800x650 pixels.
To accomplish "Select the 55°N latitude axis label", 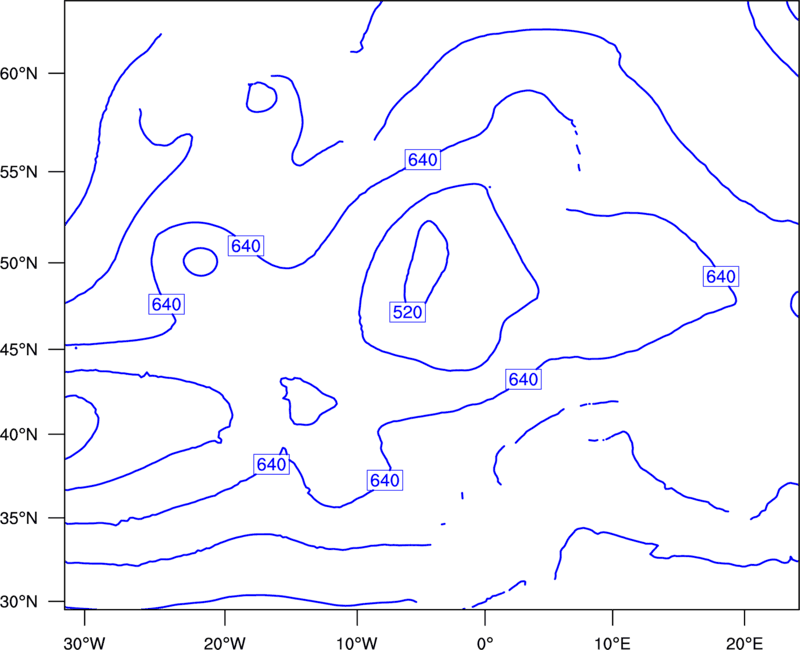I will (19, 172).
